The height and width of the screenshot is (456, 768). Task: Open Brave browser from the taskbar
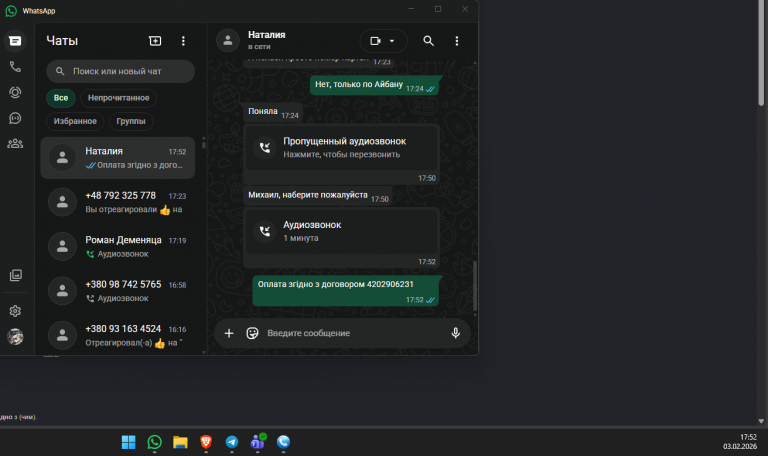(206, 442)
